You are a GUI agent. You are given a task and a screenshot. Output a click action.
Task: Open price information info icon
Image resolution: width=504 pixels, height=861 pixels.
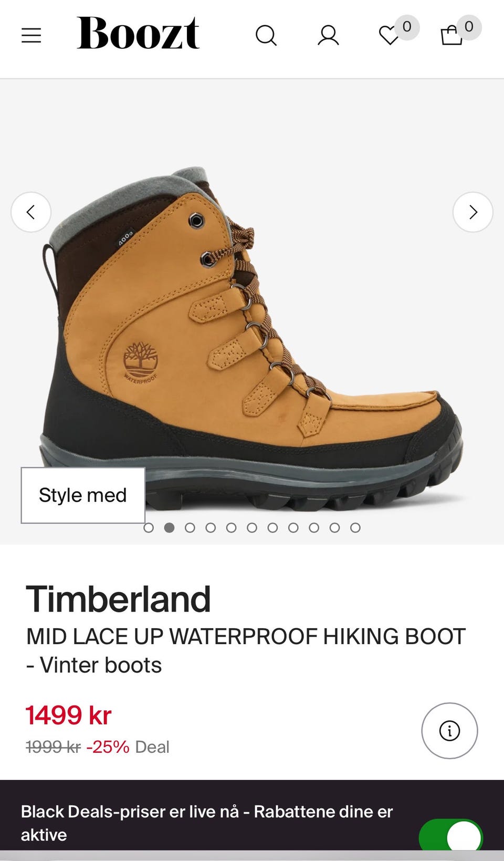(x=449, y=731)
